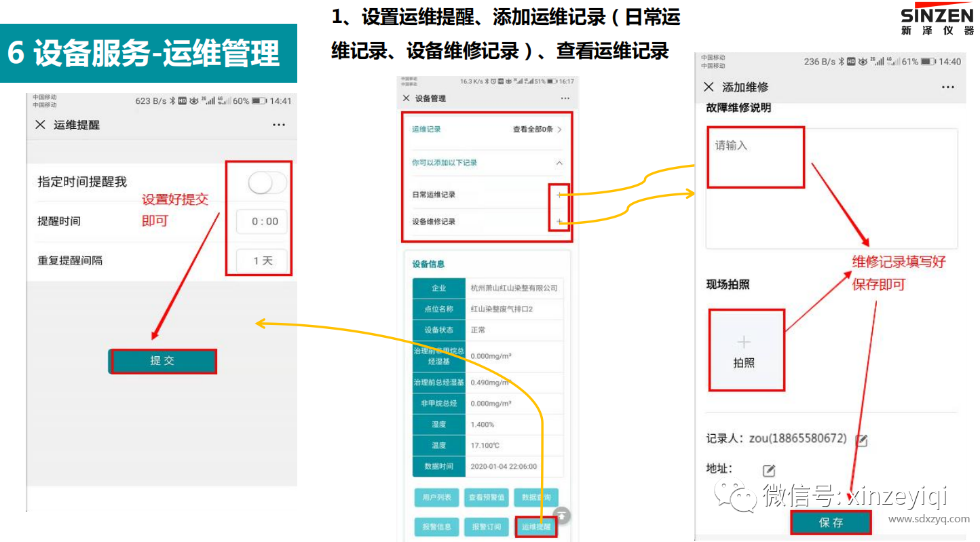Screen dimensions: 980x542
Task: Add a 日常运维记录 with plus icon
Action: coord(559,195)
